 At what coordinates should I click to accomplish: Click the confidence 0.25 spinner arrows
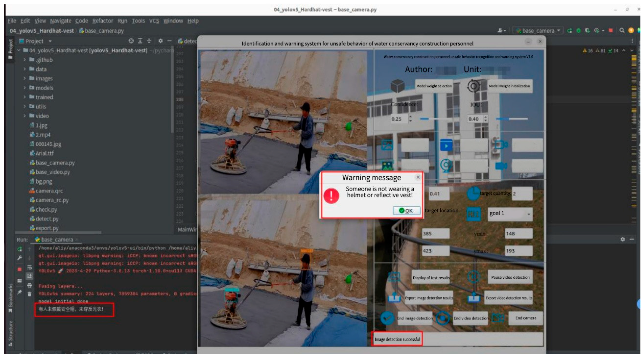(x=410, y=119)
